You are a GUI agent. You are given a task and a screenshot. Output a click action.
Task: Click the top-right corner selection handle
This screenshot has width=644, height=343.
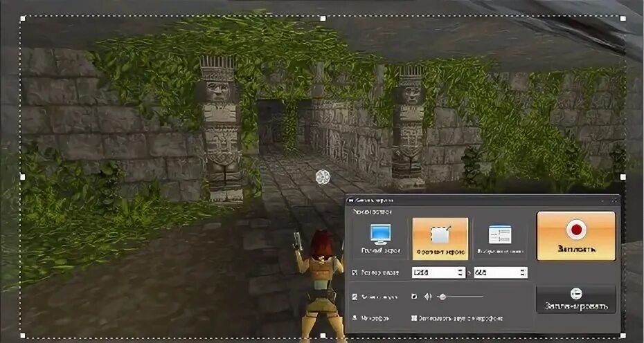click(x=623, y=19)
